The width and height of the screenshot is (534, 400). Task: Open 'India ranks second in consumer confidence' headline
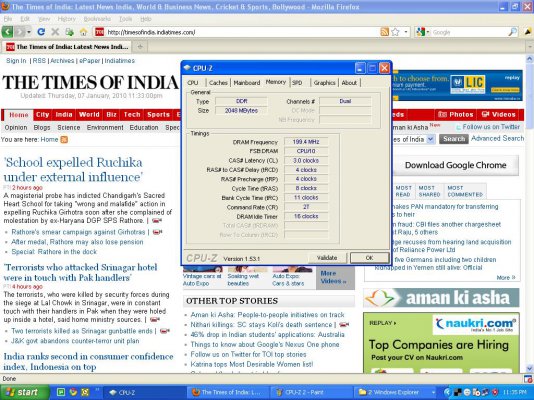[88, 362]
